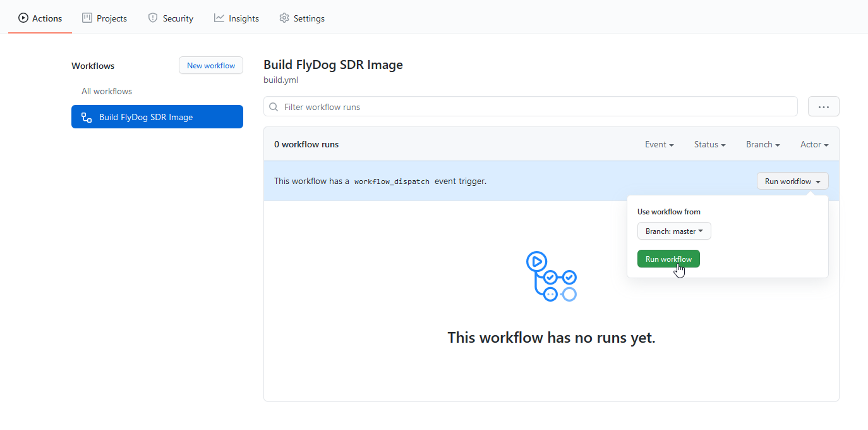The width and height of the screenshot is (868, 430).
Task: Click the Security shield icon
Action: (153, 18)
